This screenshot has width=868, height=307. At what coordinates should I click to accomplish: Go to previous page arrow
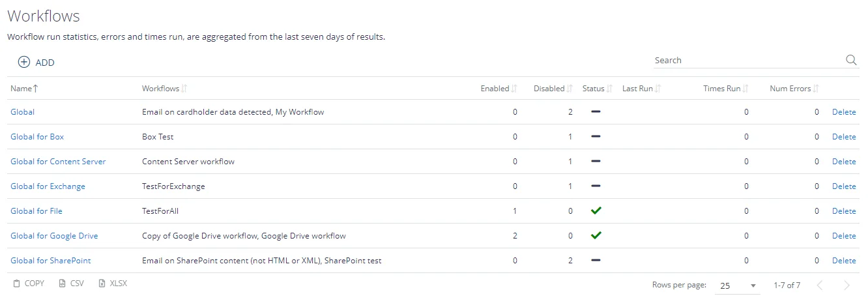coord(820,285)
